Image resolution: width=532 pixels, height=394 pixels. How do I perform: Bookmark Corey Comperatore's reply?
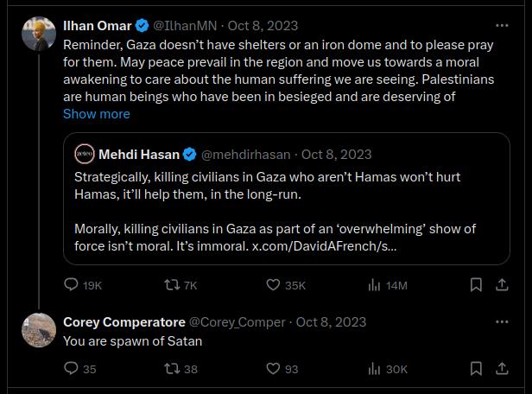(x=476, y=369)
